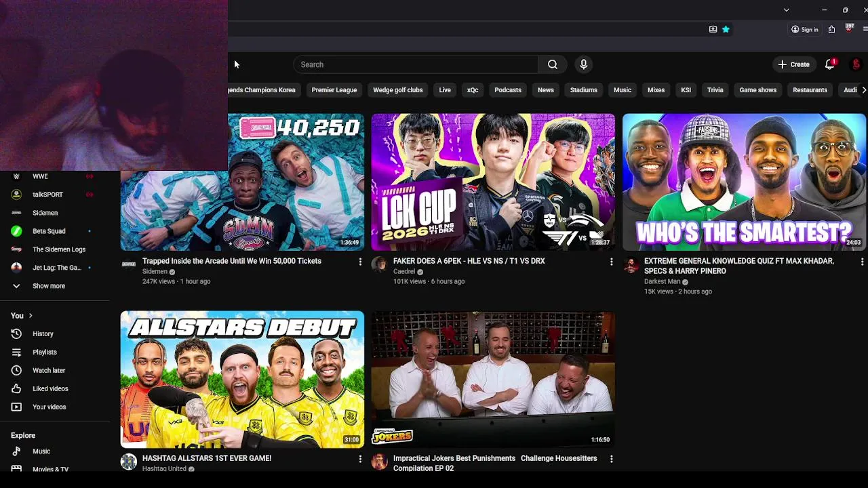This screenshot has height=488, width=868.
Task: Select the Mixes chip
Action: [x=656, y=90]
